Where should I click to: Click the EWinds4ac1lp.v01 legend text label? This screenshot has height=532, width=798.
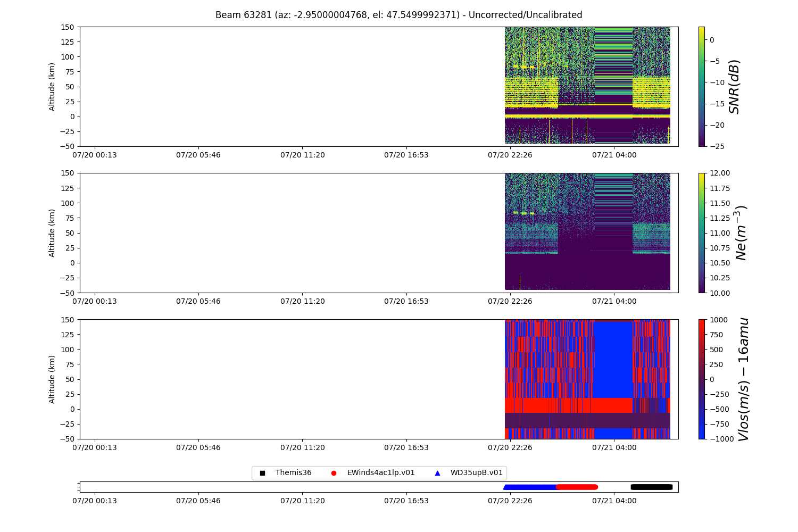(380, 473)
